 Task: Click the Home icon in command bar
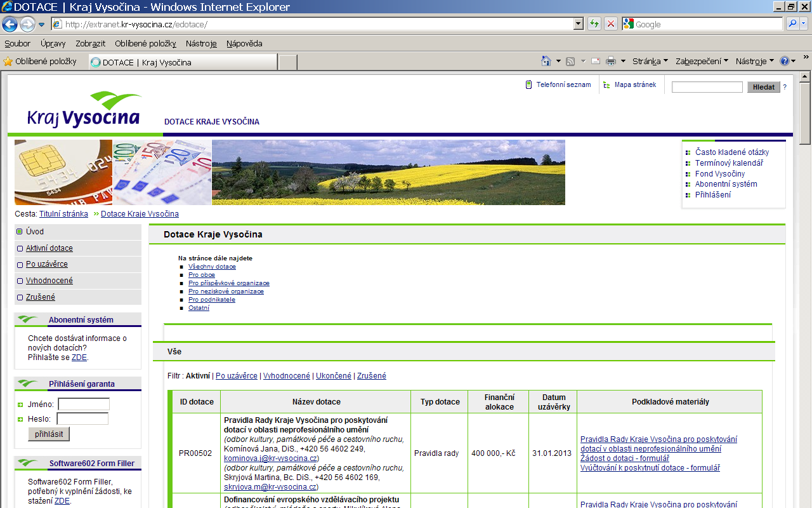pyautogui.click(x=546, y=61)
